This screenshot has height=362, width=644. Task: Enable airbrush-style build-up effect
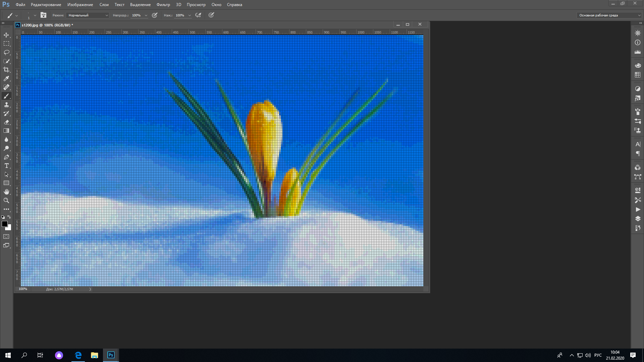198,15
